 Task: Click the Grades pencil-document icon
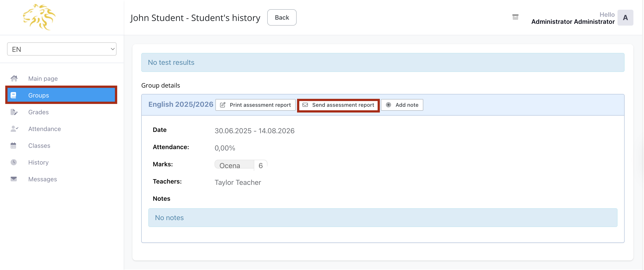(x=14, y=112)
